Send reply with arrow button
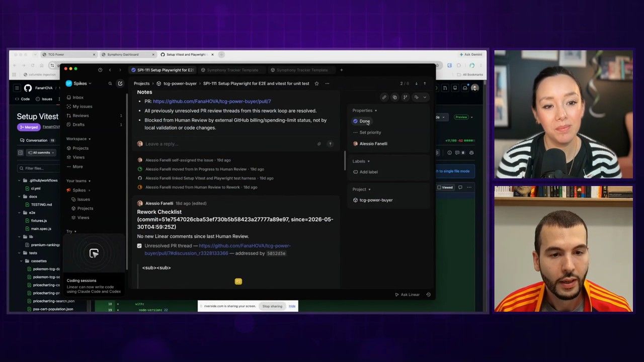The width and height of the screenshot is (644, 362). pyautogui.click(x=330, y=144)
